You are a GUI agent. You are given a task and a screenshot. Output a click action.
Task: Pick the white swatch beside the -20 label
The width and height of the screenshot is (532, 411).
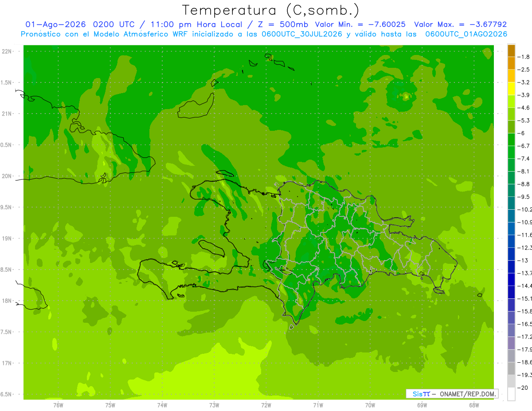click(x=511, y=394)
